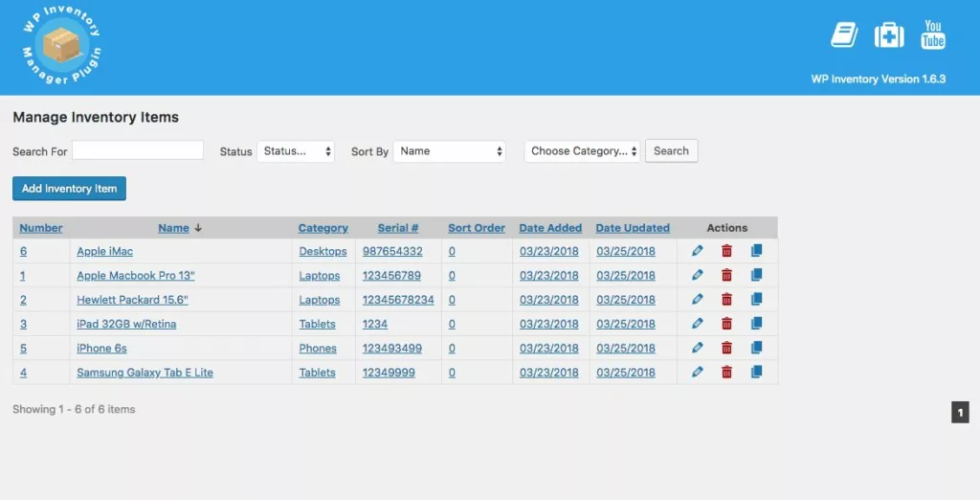Sort table by Date Added column
This screenshot has width=980, height=500.
(550, 228)
